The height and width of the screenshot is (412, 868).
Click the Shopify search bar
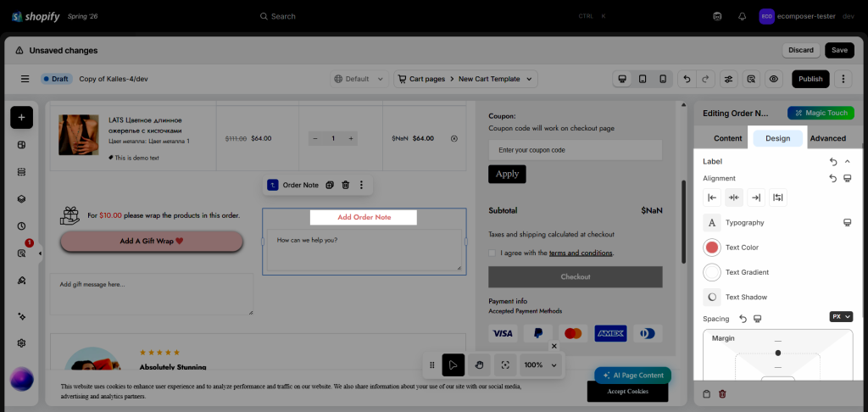[431, 17]
